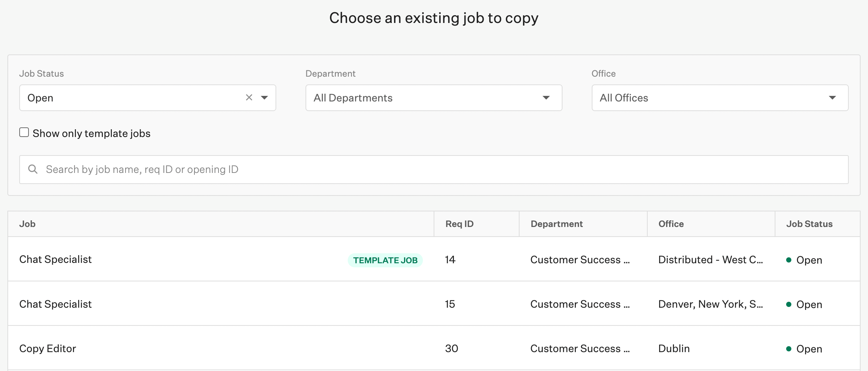The width and height of the screenshot is (868, 371).
Task: Clear the Job Status filter with the X icon
Action: coord(248,97)
